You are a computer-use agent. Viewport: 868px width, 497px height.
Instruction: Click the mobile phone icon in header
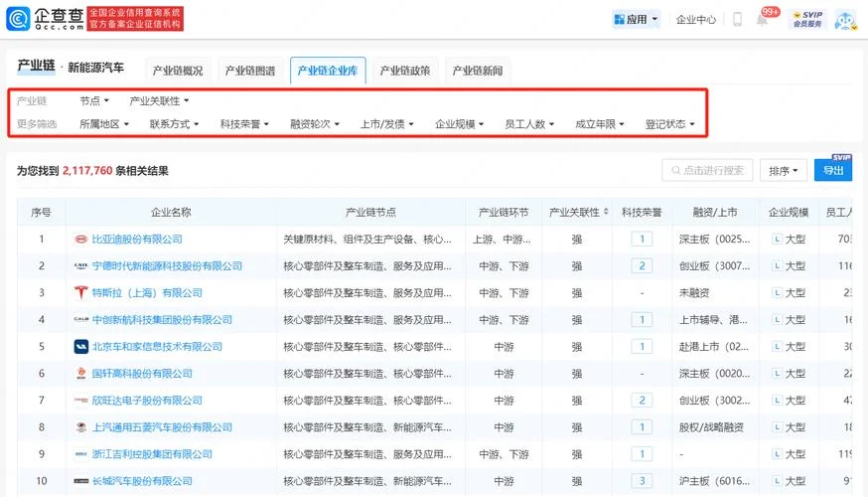coord(737,20)
